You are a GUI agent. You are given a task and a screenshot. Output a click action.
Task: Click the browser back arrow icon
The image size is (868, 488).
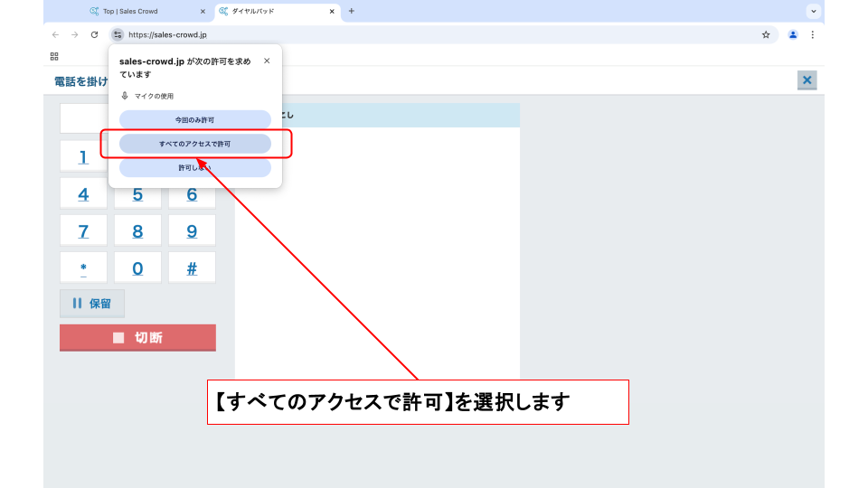(55, 34)
